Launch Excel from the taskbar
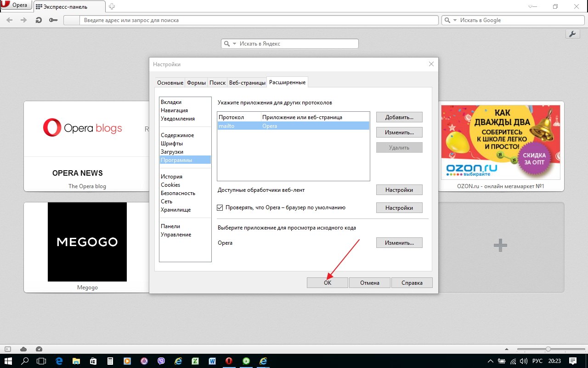The height and width of the screenshot is (368, 588). (x=195, y=361)
